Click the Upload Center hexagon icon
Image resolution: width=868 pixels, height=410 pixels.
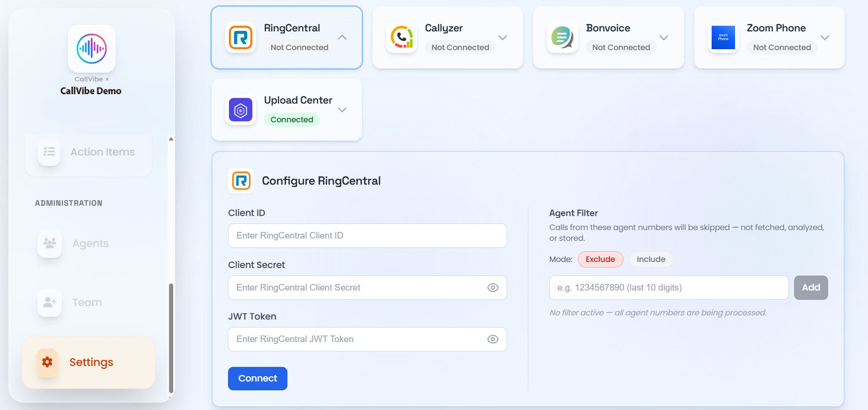[x=241, y=110]
